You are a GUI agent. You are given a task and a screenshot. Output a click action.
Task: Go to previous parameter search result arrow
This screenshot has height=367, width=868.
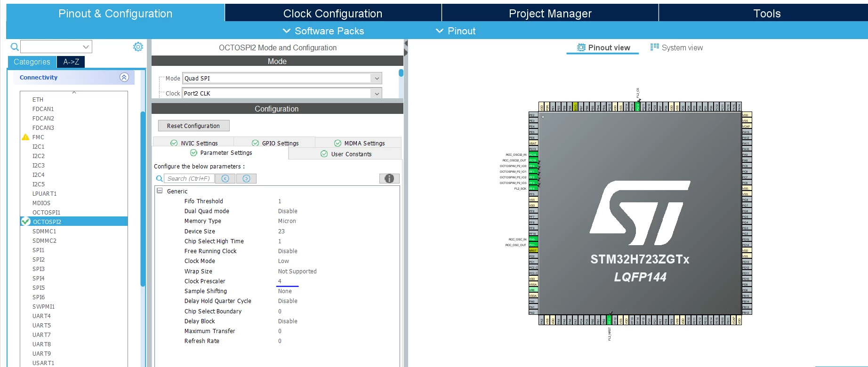pos(225,178)
